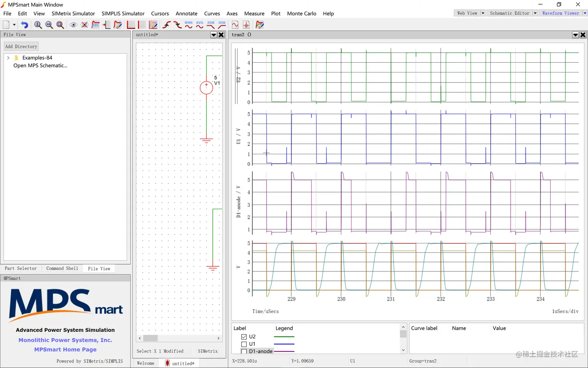Image resolution: width=588 pixels, height=368 pixels.
Task: Click the rising curve measurement icon
Action: (x=166, y=25)
